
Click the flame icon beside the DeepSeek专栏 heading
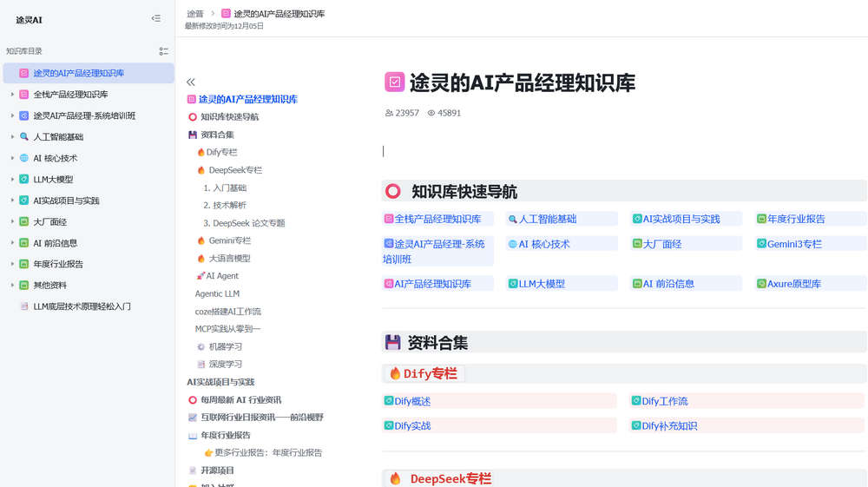tap(395, 478)
